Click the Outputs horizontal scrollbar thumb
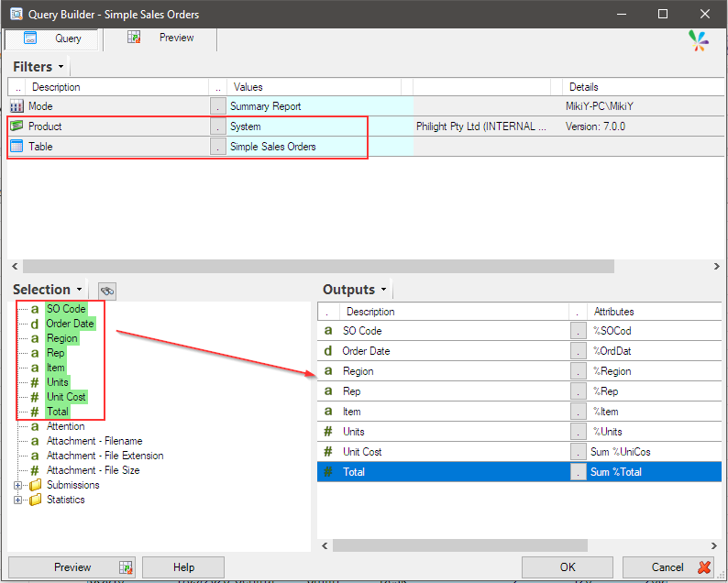The image size is (728, 583). pyautogui.click(x=460, y=545)
